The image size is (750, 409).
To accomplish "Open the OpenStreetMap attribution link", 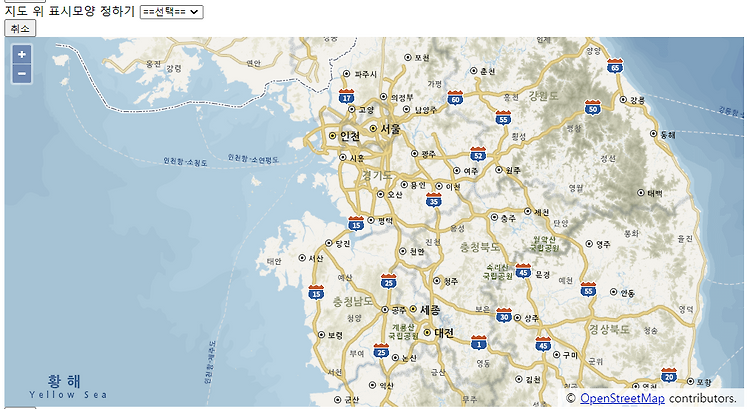I will click(622, 398).
